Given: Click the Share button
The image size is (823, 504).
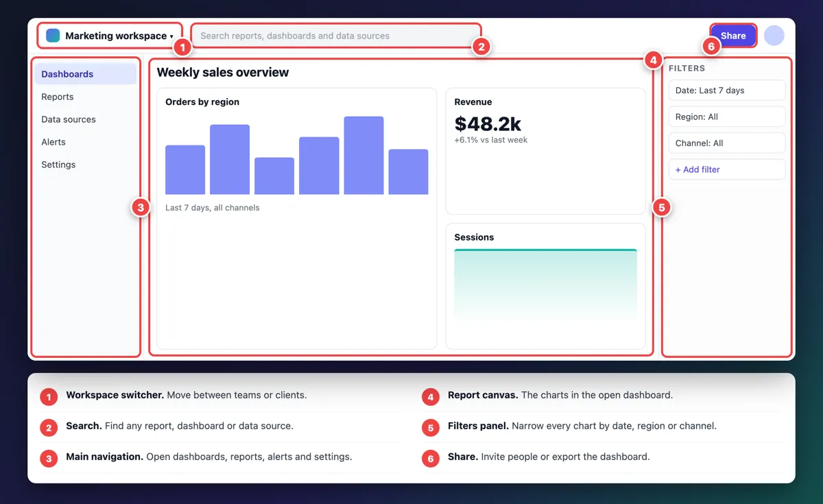Looking at the screenshot, I should click(733, 36).
